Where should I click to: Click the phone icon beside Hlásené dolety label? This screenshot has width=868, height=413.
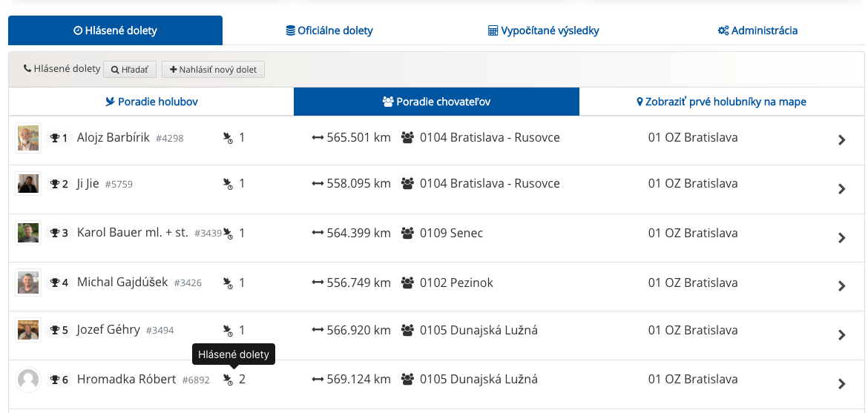(x=27, y=69)
